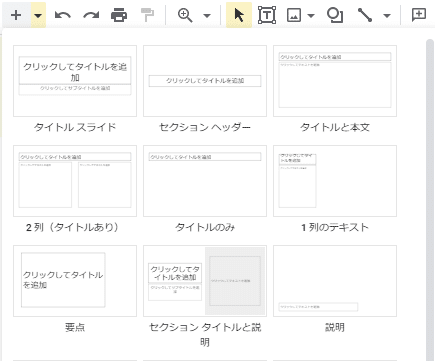
Task: Expand the line type dropdown arrow
Action: pos(387,16)
